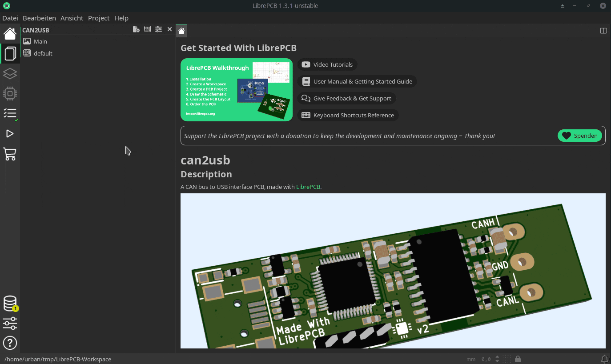Select the Documents sidebar icon
The image size is (611, 364).
click(x=10, y=54)
